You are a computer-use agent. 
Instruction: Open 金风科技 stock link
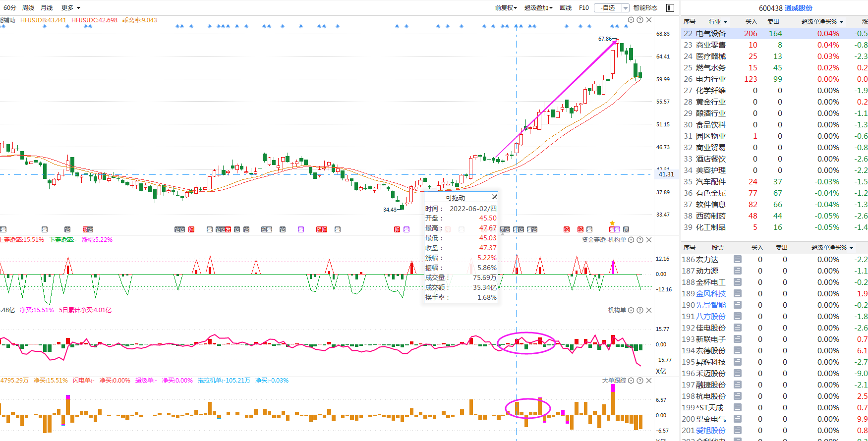[711, 293]
